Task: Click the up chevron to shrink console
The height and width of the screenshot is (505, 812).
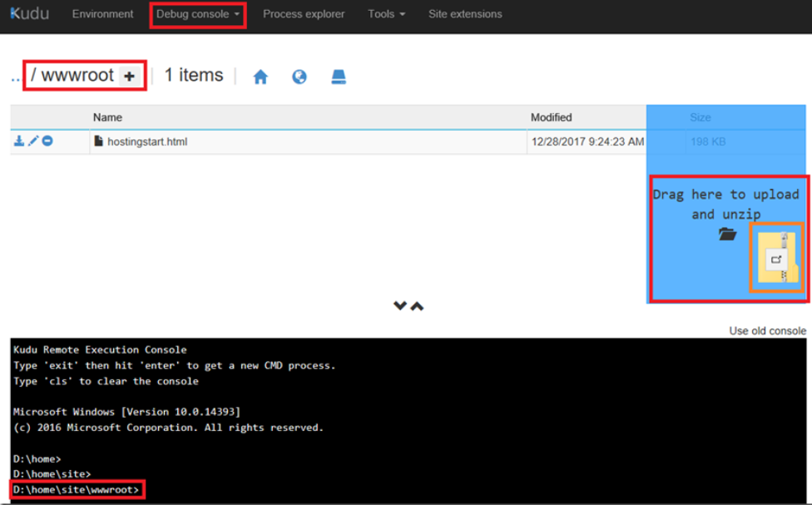Action: point(418,306)
